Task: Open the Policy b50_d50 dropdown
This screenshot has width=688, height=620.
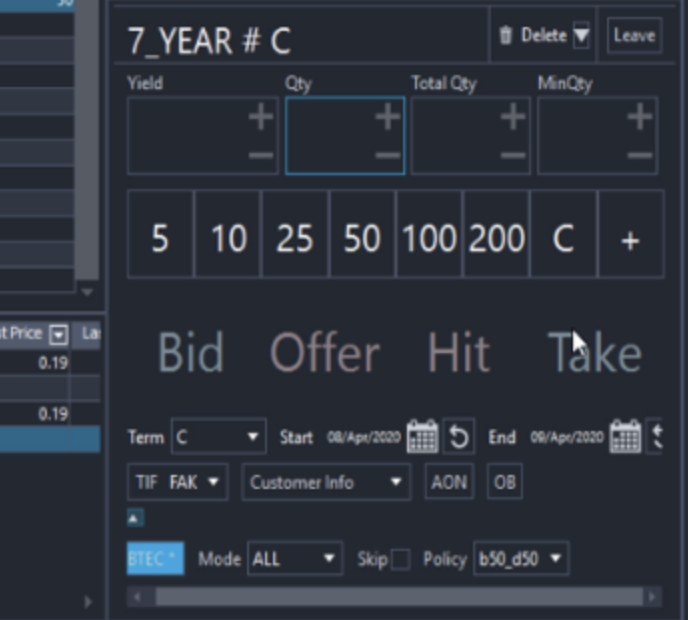Action: click(521, 559)
